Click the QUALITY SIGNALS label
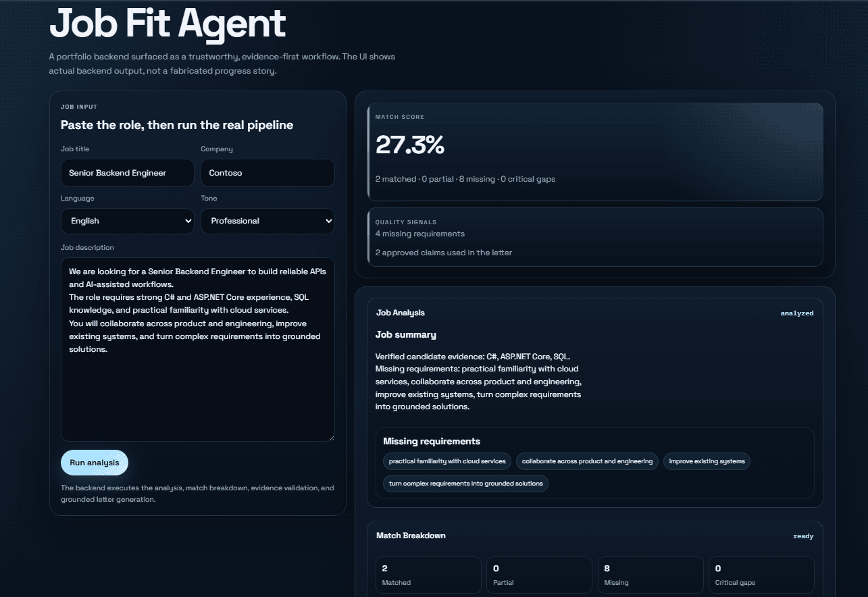This screenshot has width=868, height=597. (406, 222)
